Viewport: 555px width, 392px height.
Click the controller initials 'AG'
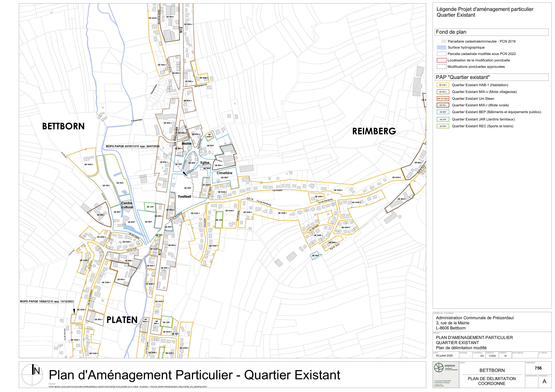coord(482,356)
